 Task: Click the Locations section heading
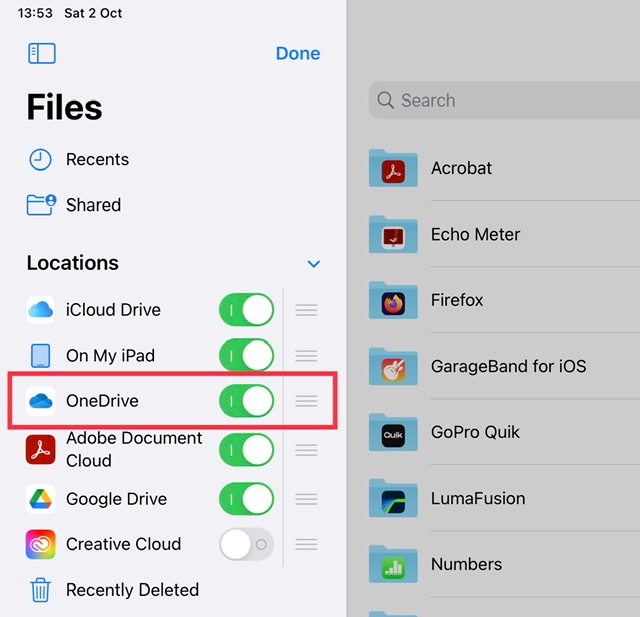point(73,263)
